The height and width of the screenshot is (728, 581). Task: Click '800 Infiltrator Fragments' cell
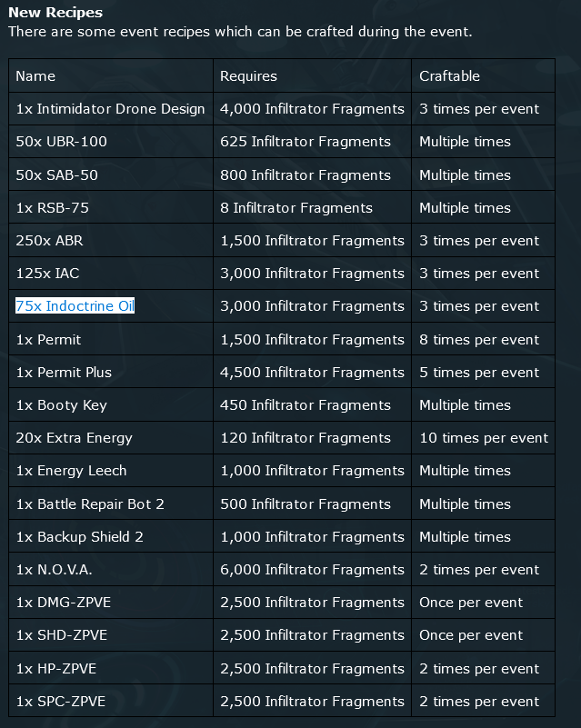(x=312, y=175)
